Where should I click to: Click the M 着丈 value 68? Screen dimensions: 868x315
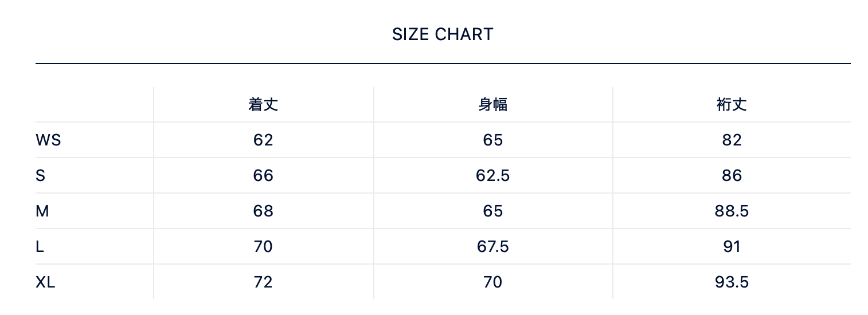[263, 211]
